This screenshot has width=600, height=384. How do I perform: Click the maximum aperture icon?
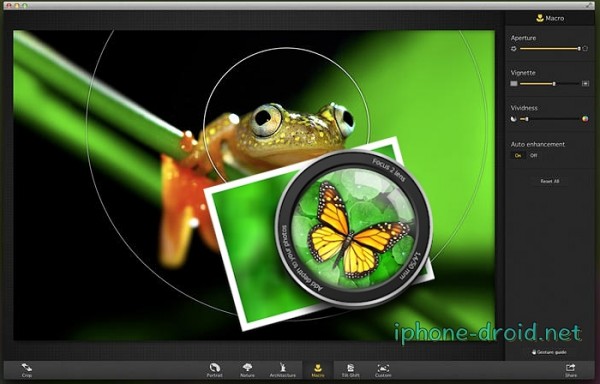585,49
